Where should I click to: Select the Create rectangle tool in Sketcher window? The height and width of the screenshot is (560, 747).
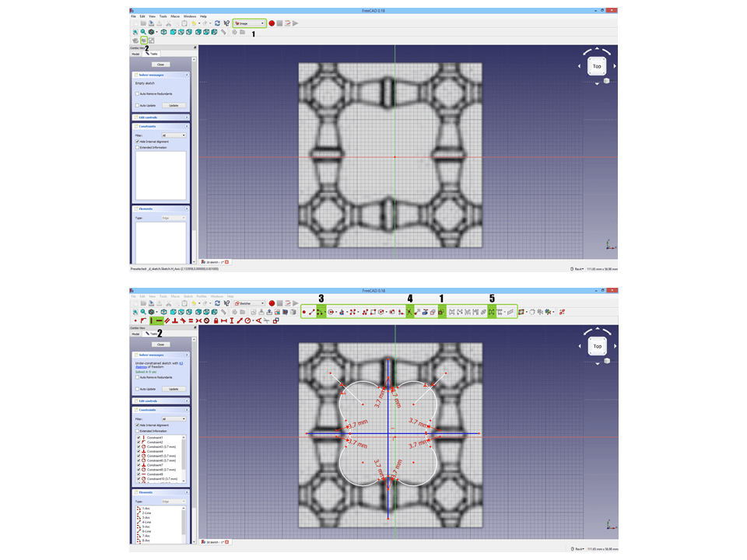pos(373,312)
